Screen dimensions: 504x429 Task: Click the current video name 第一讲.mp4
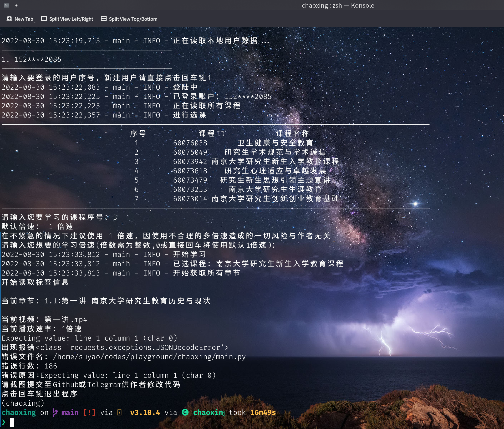[x=66, y=320]
